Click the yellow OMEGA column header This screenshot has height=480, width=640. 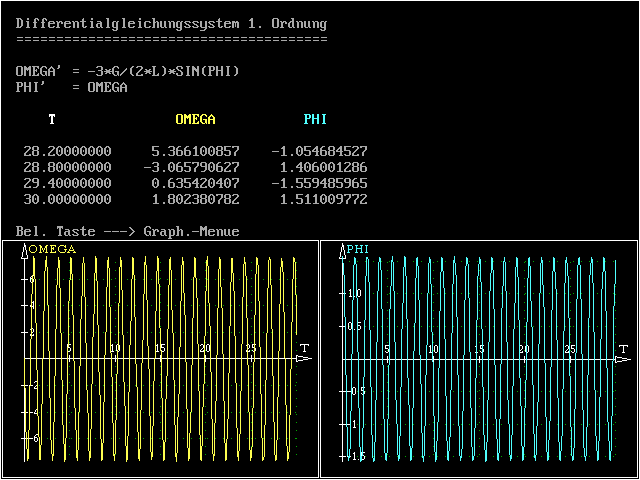195,119
